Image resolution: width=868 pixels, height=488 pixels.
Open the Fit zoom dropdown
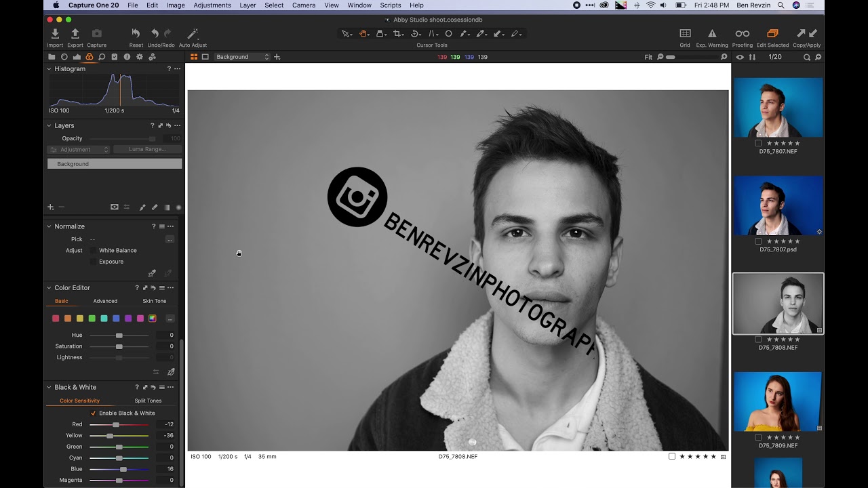pyautogui.click(x=648, y=57)
